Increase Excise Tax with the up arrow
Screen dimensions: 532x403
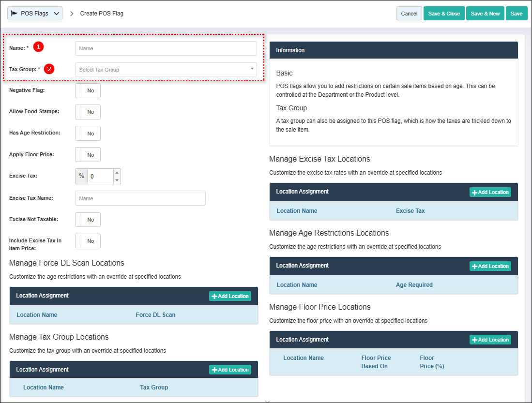click(x=117, y=173)
